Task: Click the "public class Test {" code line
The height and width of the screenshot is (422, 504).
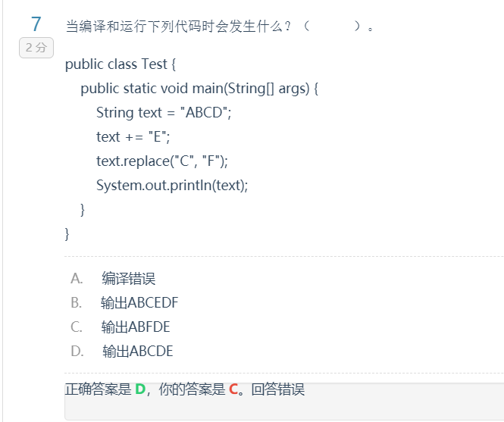Action: (121, 64)
